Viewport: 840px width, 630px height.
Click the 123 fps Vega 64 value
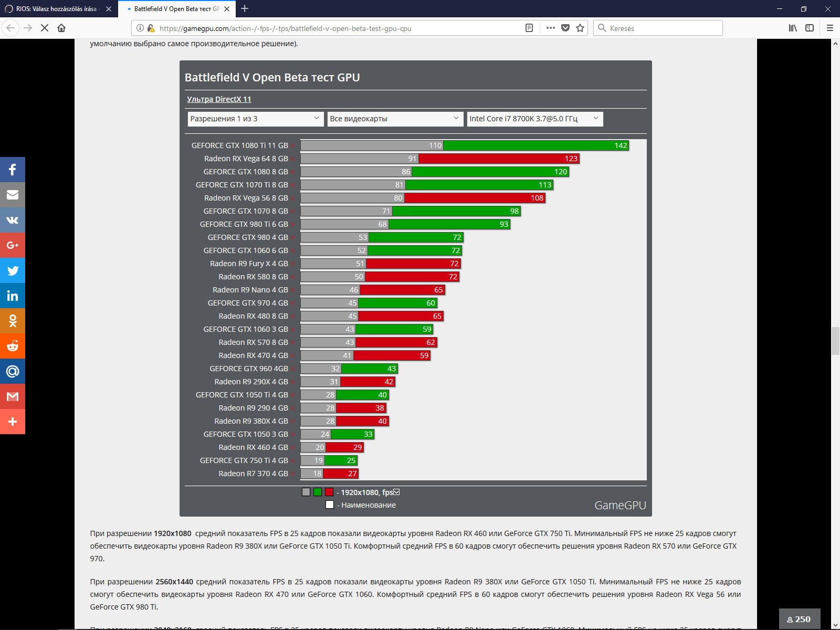(x=571, y=159)
